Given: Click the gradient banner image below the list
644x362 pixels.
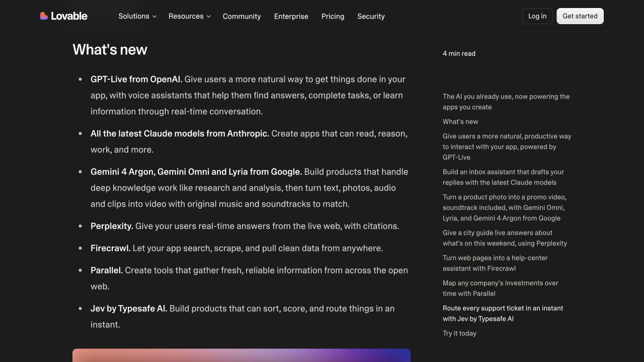Looking at the screenshot, I should 242,355.
